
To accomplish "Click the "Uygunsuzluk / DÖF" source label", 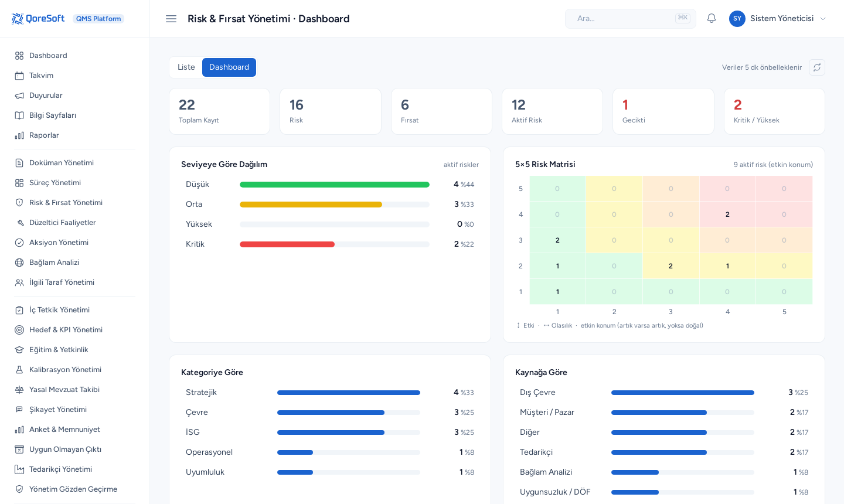I will [555, 492].
